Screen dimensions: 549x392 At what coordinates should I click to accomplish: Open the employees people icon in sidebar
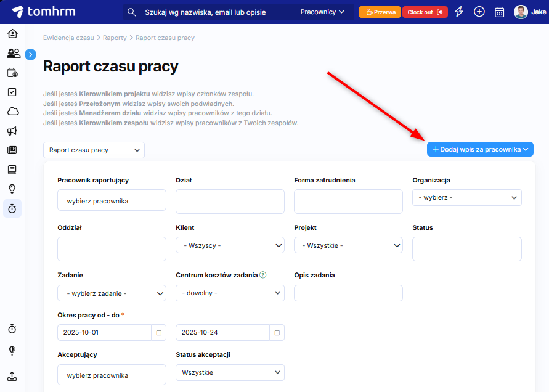click(x=12, y=54)
